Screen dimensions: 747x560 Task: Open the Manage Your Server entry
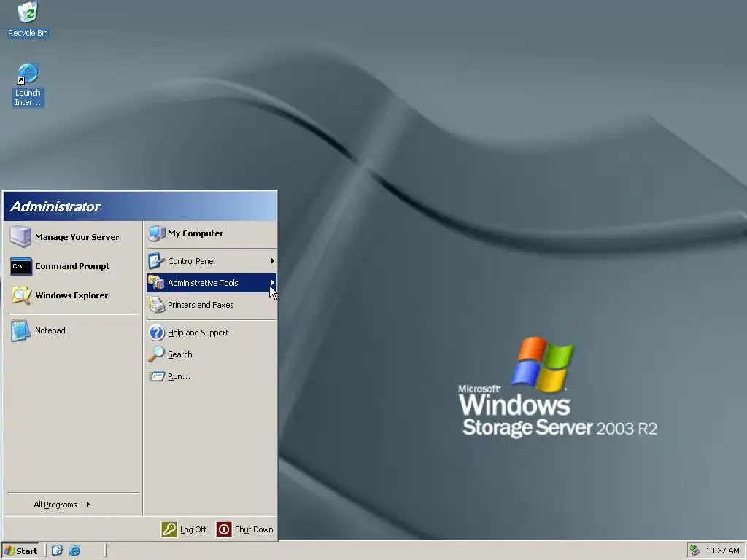[x=74, y=237]
